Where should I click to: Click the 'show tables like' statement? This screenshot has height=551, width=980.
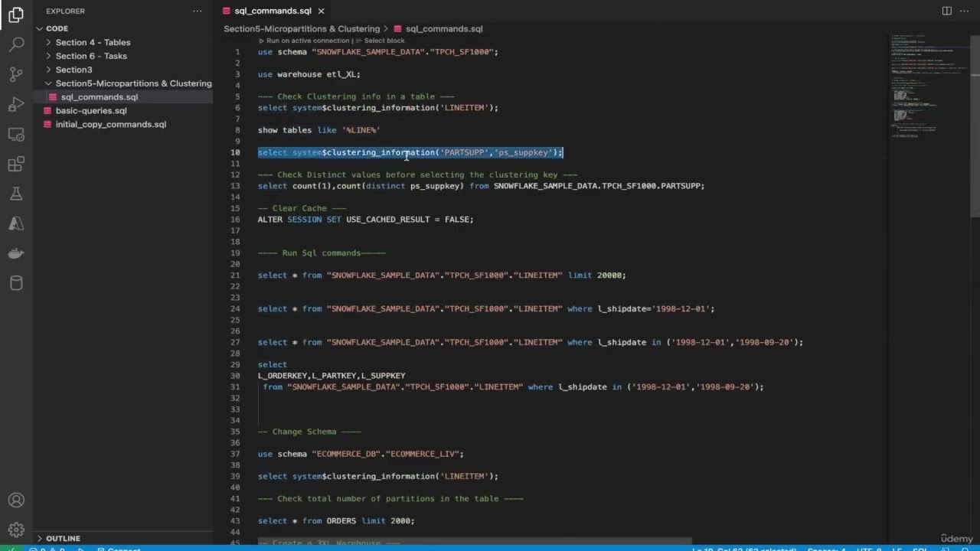pos(318,130)
